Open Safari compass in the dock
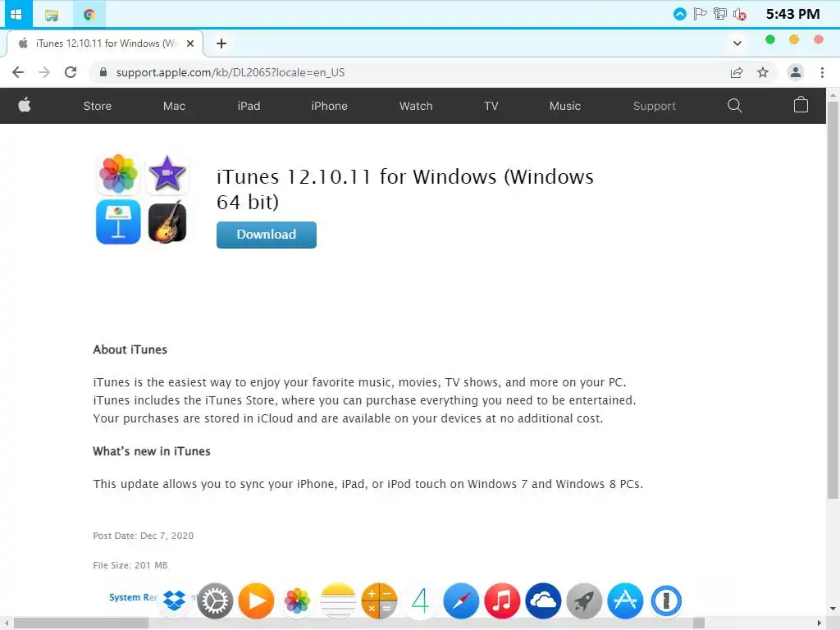The image size is (840, 630). tap(461, 600)
